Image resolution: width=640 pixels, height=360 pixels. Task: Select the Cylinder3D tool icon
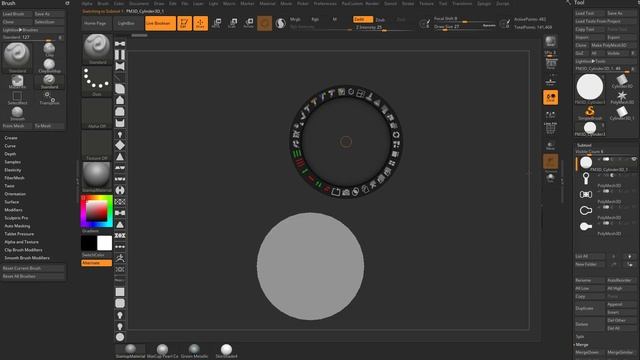(622, 81)
